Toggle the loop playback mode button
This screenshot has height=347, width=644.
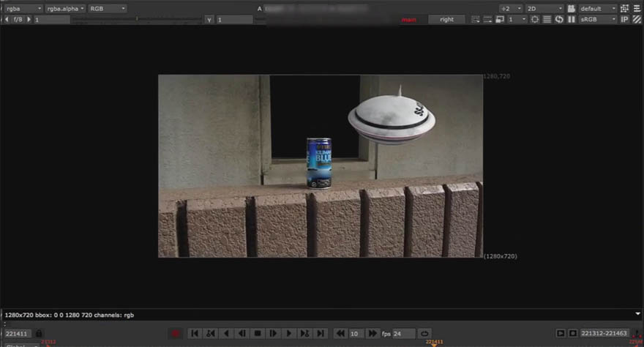click(424, 333)
